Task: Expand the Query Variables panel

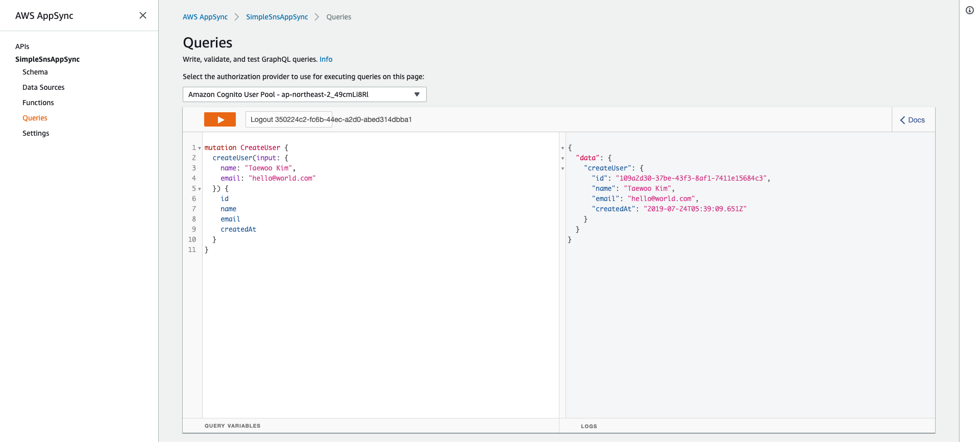Action: pos(233,426)
